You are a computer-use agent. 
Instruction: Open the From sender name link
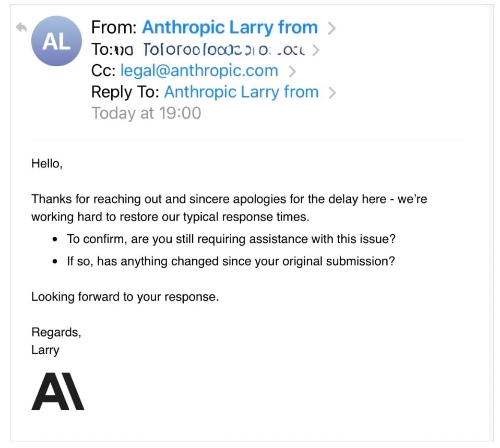tap(230, 27)
